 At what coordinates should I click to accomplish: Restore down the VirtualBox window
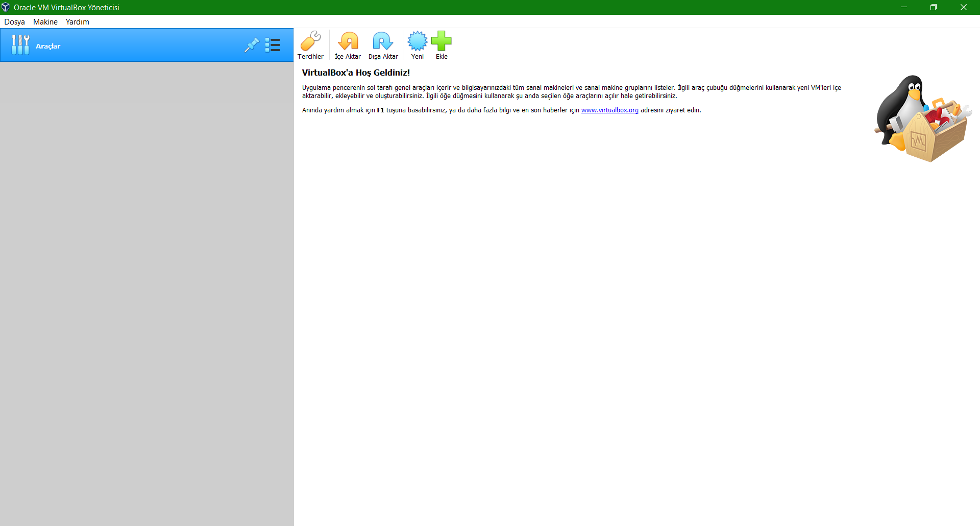pos(934,7)
